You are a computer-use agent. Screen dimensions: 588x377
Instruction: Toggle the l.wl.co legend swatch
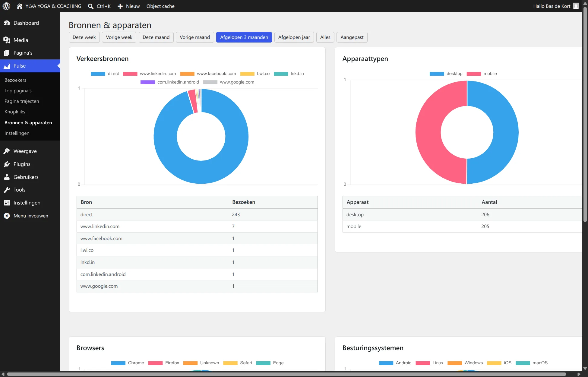click(247, 74)
